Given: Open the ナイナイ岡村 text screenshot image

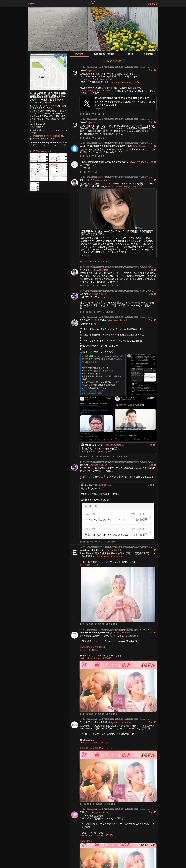Looking at the screenshot, I should (103, 374).
